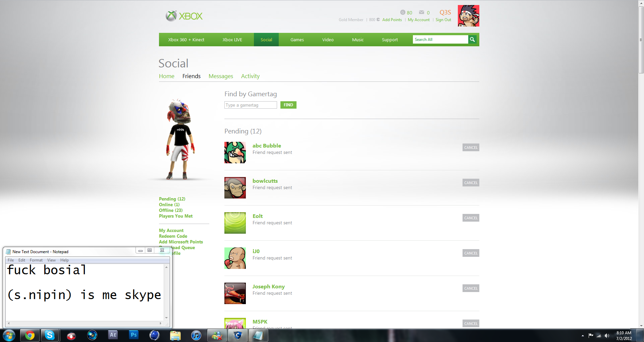Launch After Effects from the taskbar
The width and height of the screenshot is (644, 342).
(113, 335)
